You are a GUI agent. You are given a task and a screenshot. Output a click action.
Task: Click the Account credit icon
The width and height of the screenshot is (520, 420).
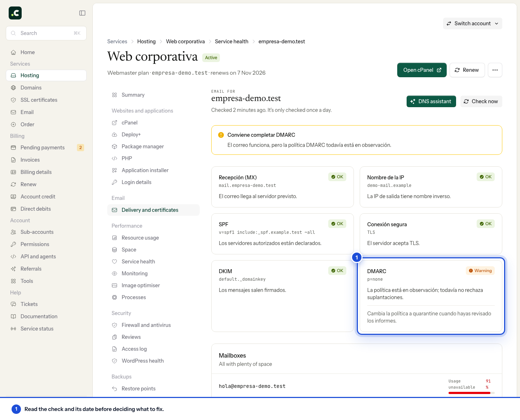pos(13,197)
